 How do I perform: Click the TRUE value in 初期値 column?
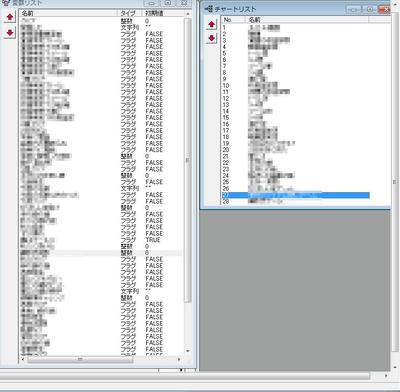coord(153,240)
